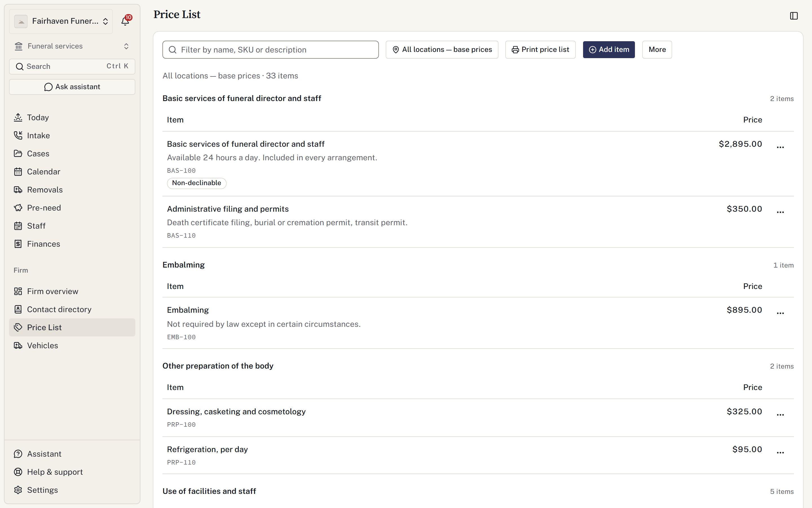Image resolution: width=812 pixels, height=508 pixels.
Task: Click the $895.00 Embalming price
Action: tap(744, 310)
